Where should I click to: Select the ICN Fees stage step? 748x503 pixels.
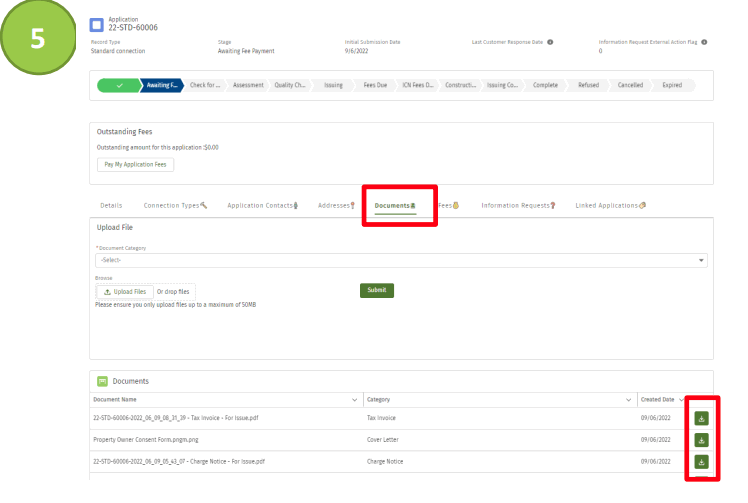coord(418,85)
